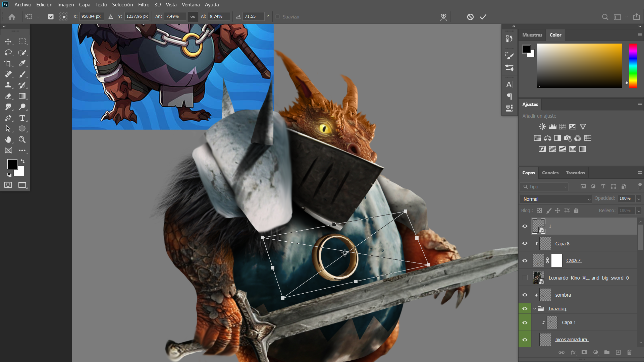Select the Horizontal Type tool
Screen dimensions: 644x362
(x=22, y=118)
